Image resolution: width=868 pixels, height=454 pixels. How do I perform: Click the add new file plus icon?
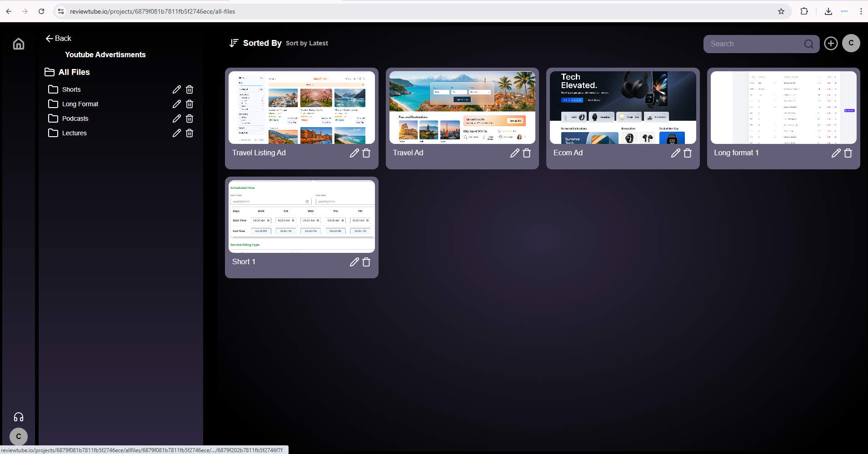831,44
